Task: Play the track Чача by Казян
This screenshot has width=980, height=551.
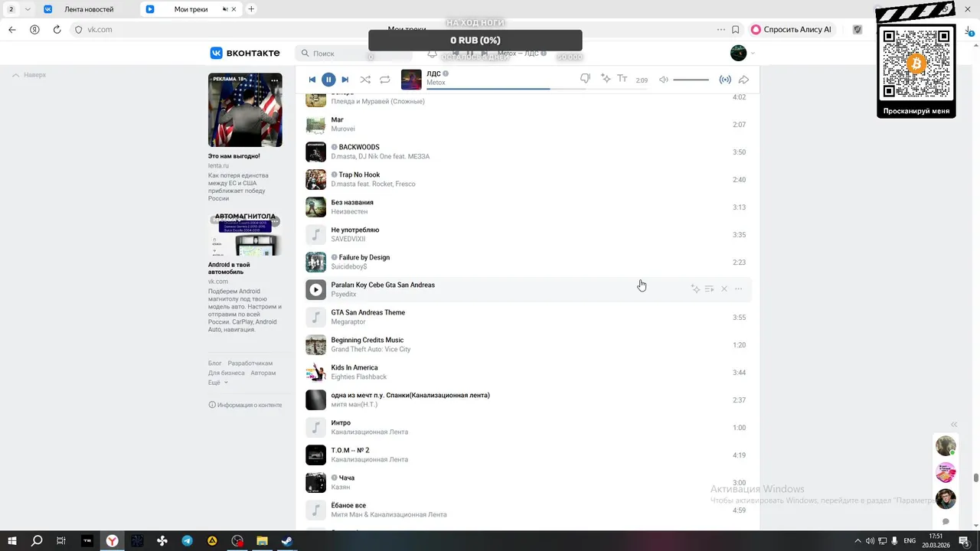Action: point(316,482)
